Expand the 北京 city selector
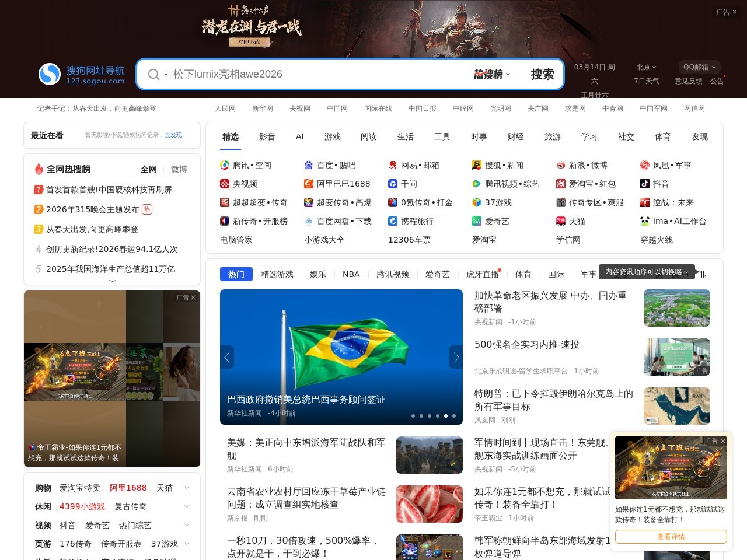 click(646, 67)
